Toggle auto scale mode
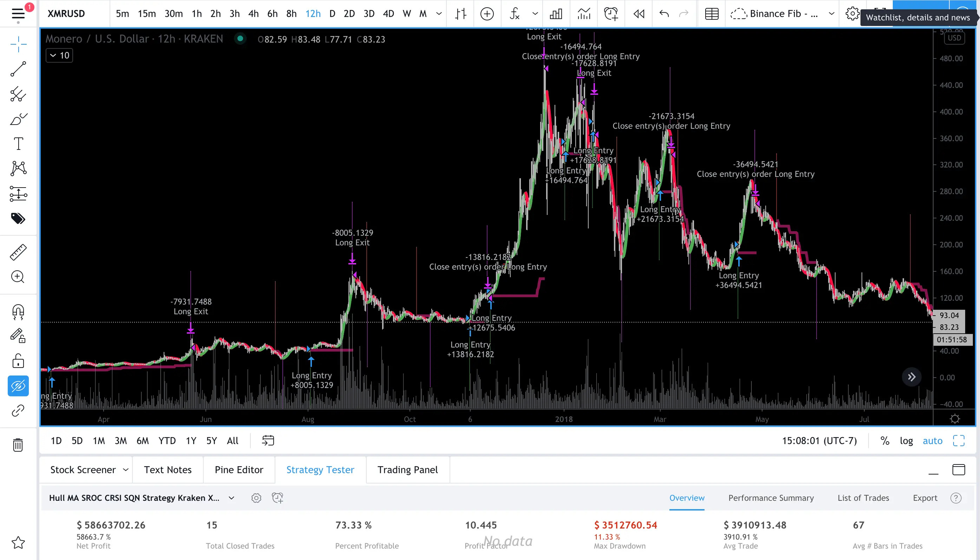This screenshot has height=560, width=980. coord(933,441)
